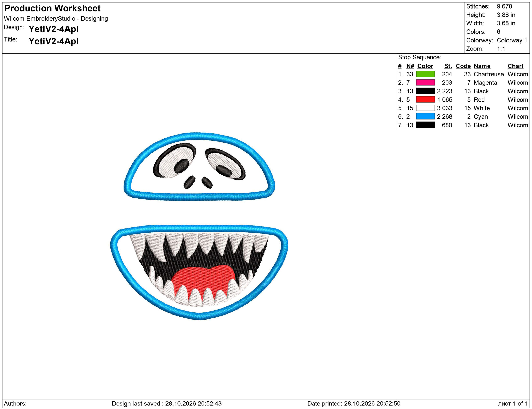Screen dimensions: 532x409
Task: Click the Width value '3.68 in'
Action: (506, 23)
